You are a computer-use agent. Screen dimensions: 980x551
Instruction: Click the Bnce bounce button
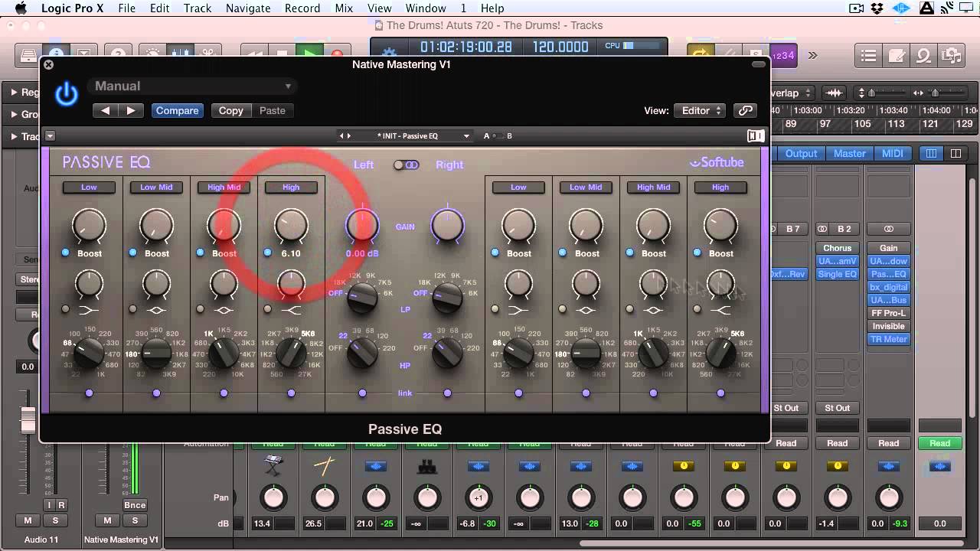click(134, 505)
